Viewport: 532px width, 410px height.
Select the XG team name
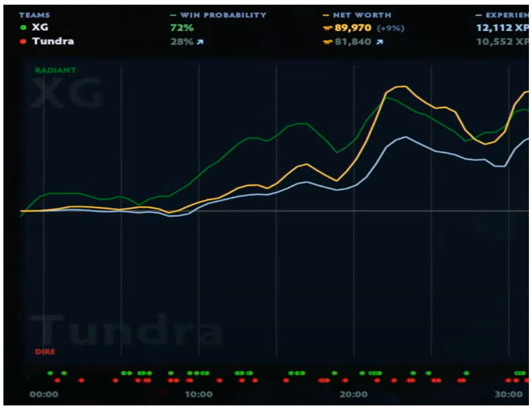(x=40, y=27)
